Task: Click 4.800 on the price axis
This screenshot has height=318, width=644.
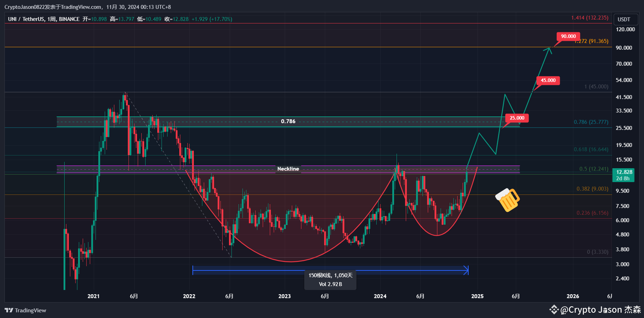Action: click(x=623, y=235)
